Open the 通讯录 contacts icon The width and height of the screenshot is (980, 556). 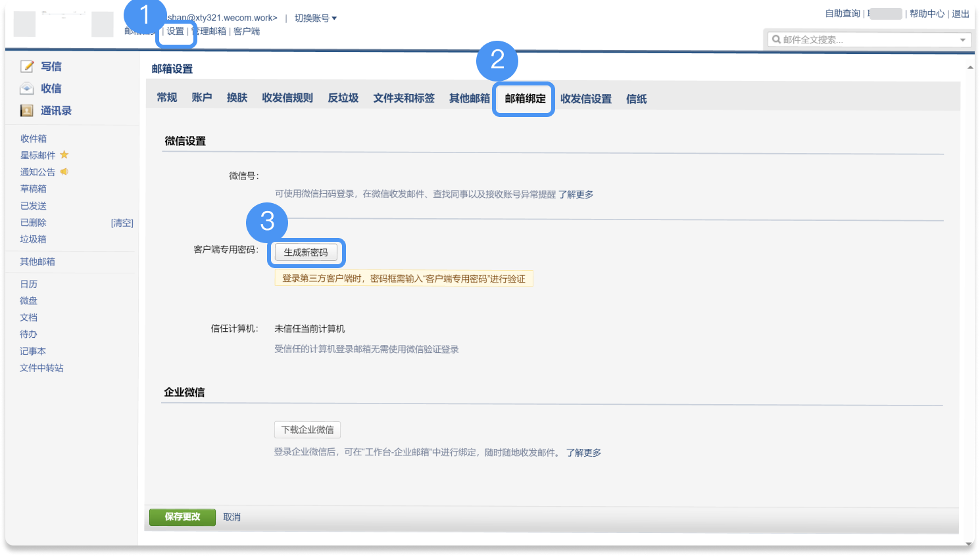pos(26,110)
